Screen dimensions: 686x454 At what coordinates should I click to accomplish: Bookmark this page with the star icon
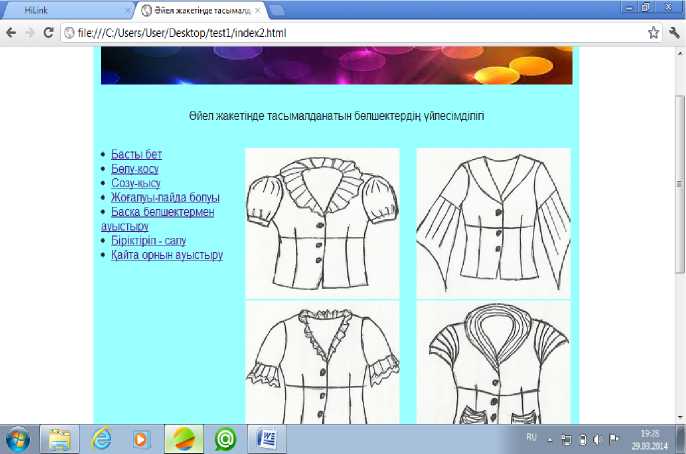point(653,32)
